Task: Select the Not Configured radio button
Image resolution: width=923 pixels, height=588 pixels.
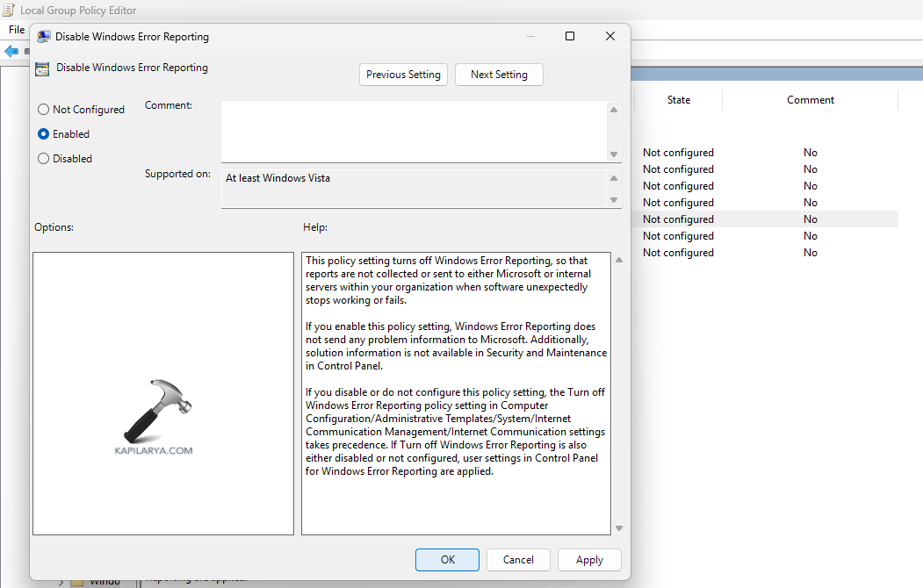Action: [x=43, y=110]
